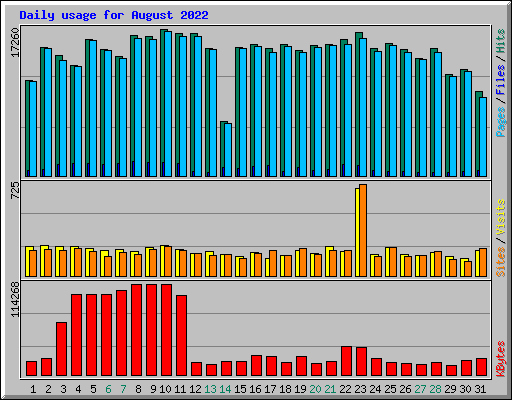The height and width of the screenshot is (400, 512).
Task: Click green weekend day label '7'
Action: click(x=123, y=389)
